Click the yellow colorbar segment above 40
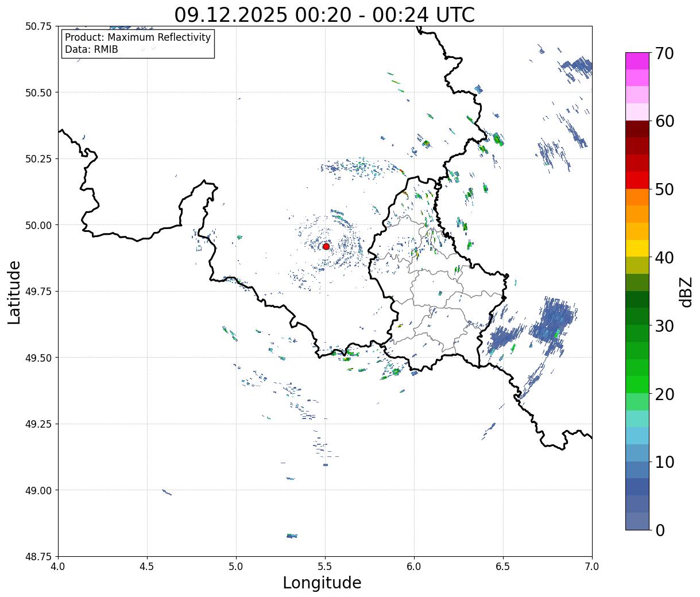The height and width of the screenshot is (597, 700). (x=637, y=248)
